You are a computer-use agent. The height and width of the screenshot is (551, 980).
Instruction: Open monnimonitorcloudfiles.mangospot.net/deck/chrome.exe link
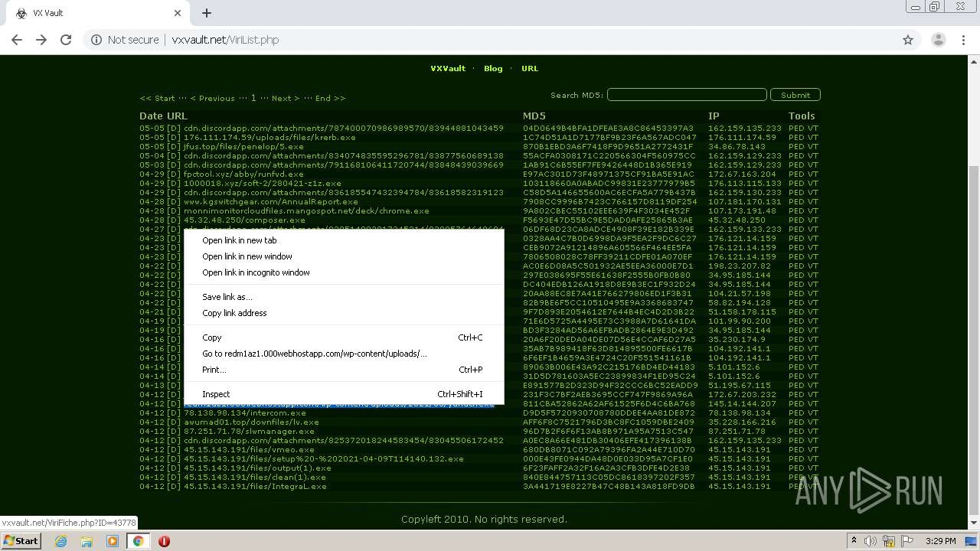point(306,210)
